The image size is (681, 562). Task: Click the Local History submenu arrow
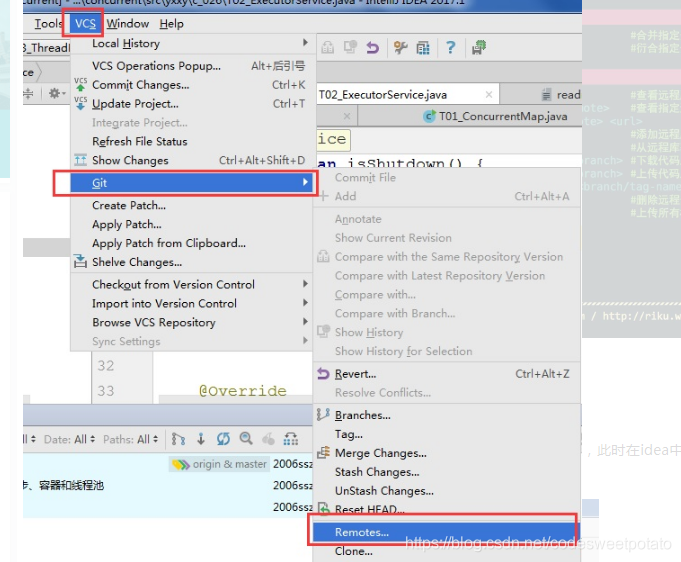tap(305, 43)
